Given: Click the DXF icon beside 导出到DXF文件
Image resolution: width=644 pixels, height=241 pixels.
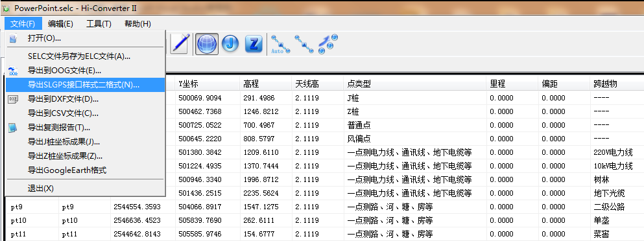Looking at the screenshot, I should 13,99.
